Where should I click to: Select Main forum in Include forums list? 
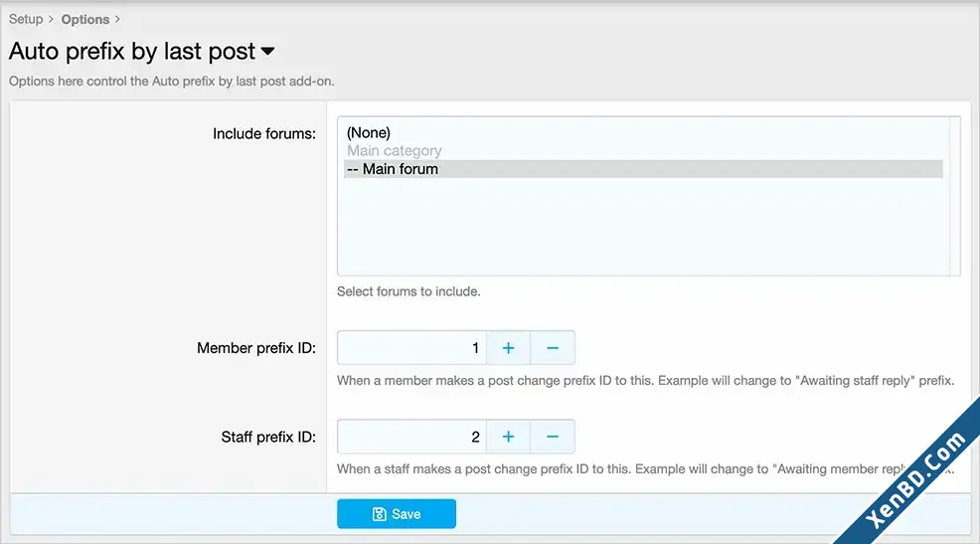[x=643, y=169]
